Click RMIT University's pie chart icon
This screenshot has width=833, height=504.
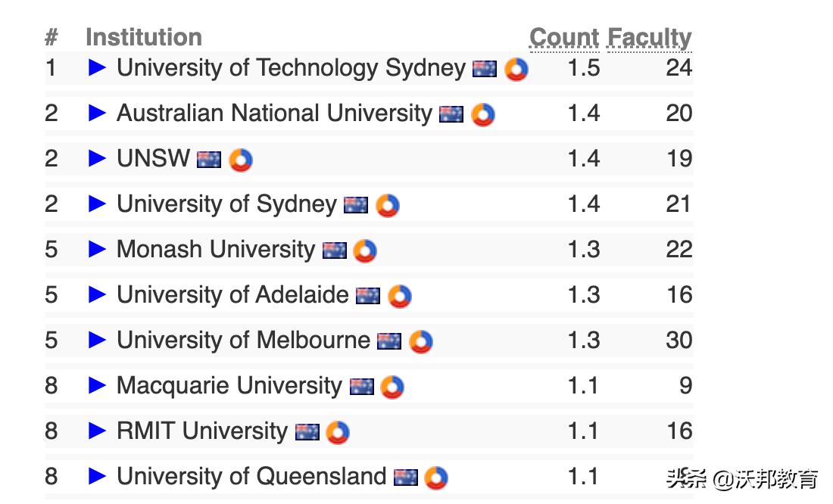(338, 433)
